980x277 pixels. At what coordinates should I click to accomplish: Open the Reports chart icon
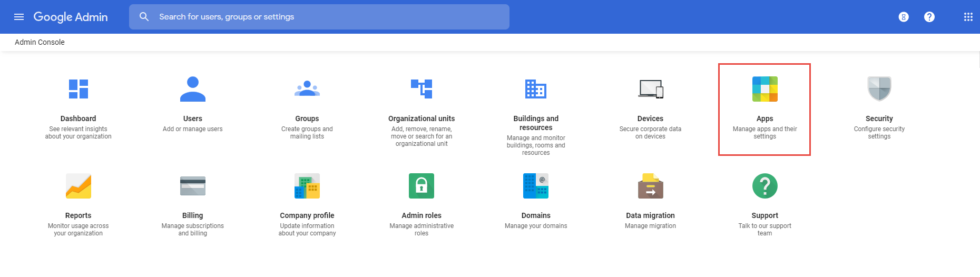pos(79,186)
